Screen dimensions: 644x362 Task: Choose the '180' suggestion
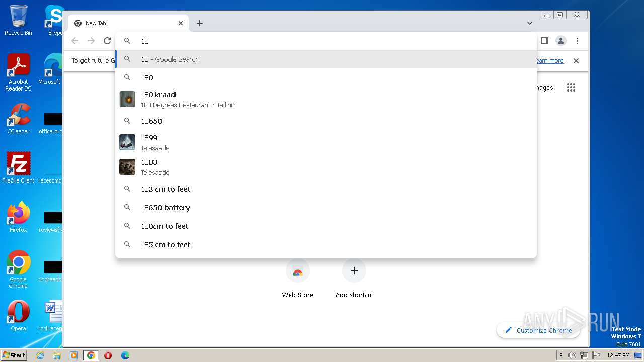326,78
